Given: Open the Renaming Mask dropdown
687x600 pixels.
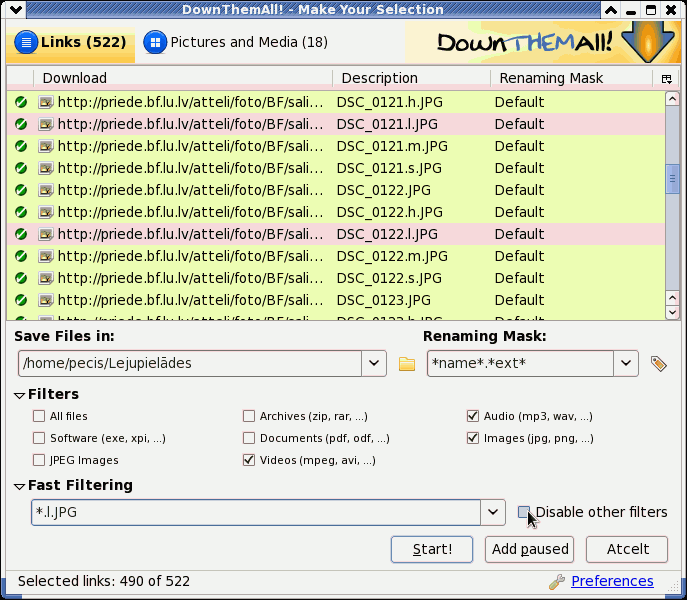Looking at the screenshot, I should (626, 363).
